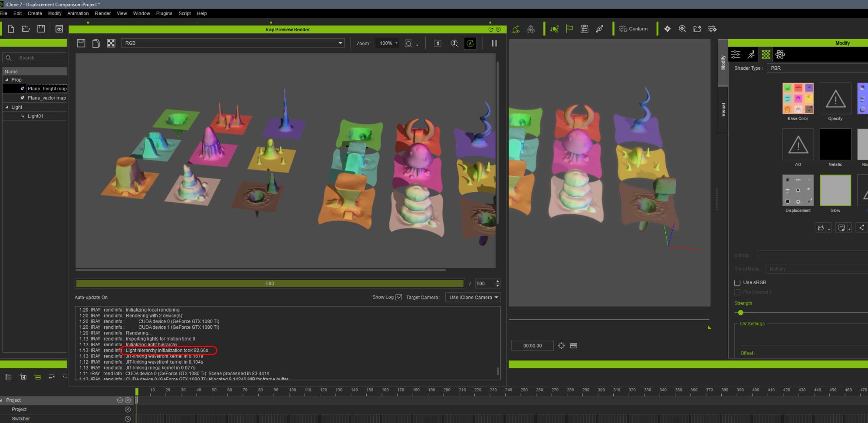
Task: Select the Base Color texture thumbnail
Action: 798,98
